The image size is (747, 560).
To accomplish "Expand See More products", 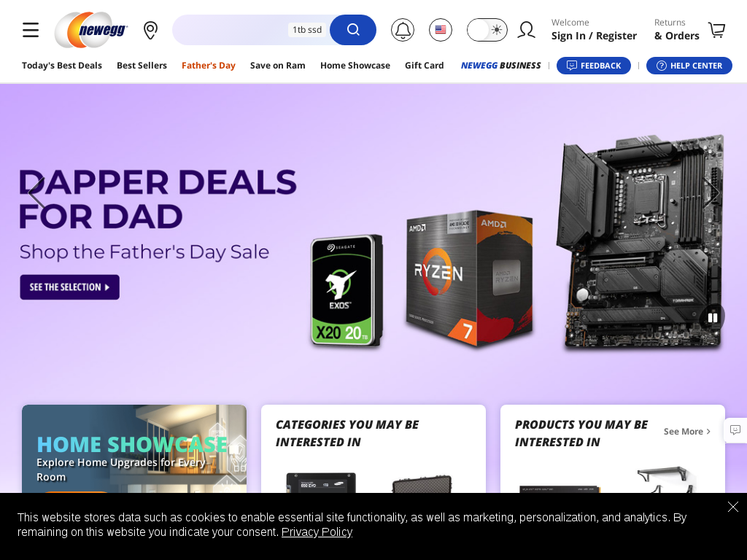I will pyautogui.click(x=687, y=432).
